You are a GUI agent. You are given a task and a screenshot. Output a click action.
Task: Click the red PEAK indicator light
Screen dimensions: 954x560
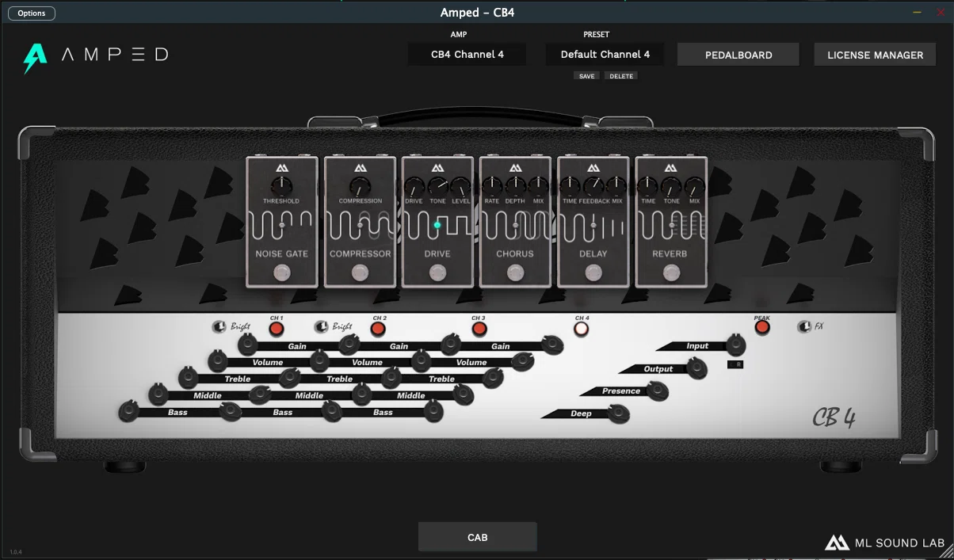pos(762,327)
